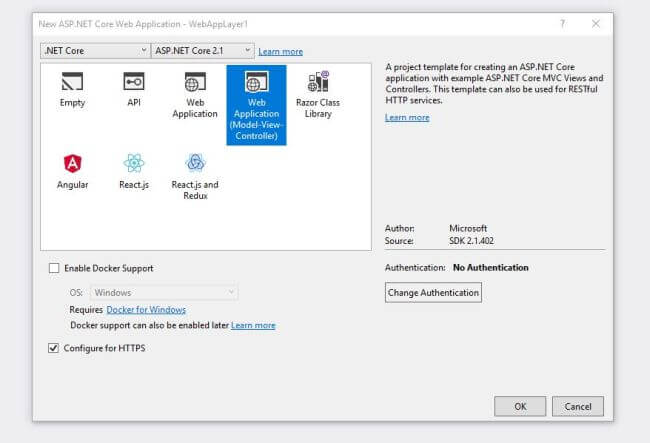Click the help question mark icon

pos(563,24)
